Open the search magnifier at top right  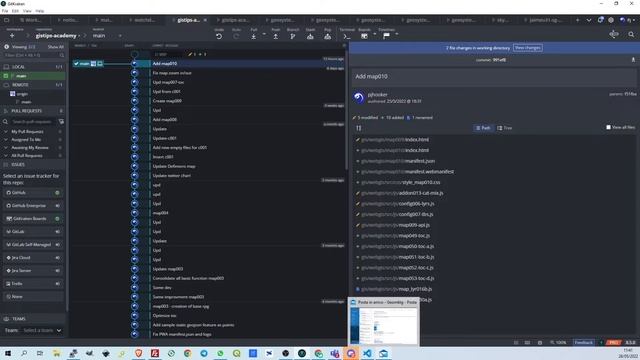click(x=631, y=35)
